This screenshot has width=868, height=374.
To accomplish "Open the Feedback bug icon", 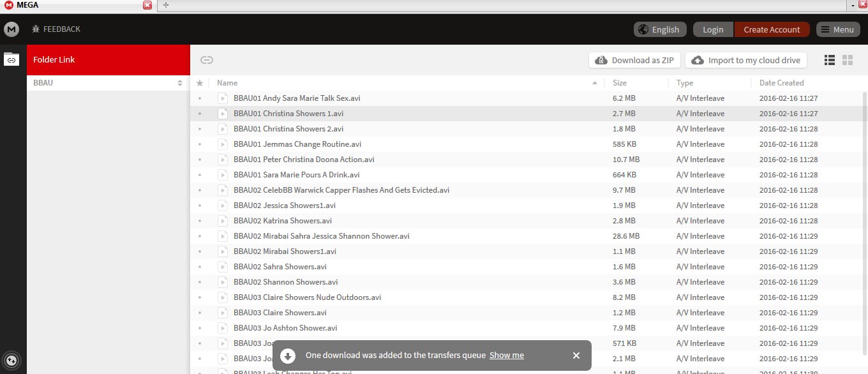I will coord(36,29).
